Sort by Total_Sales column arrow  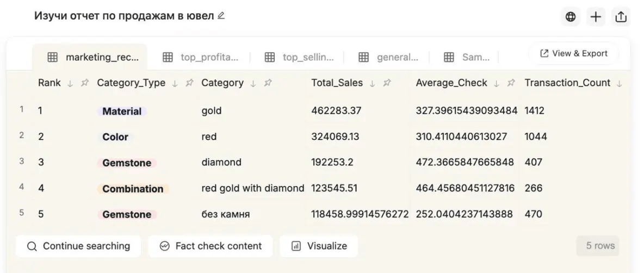(x=372, y=83)
